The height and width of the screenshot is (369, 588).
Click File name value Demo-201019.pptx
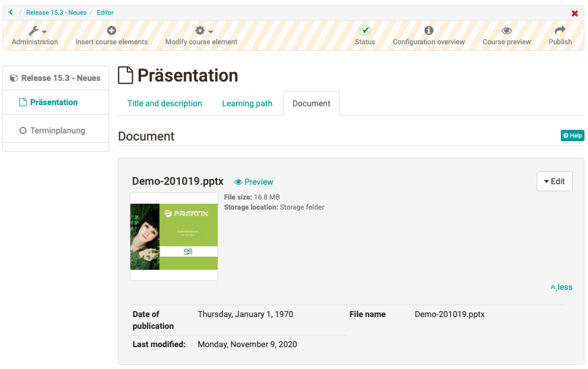point(449,314)
